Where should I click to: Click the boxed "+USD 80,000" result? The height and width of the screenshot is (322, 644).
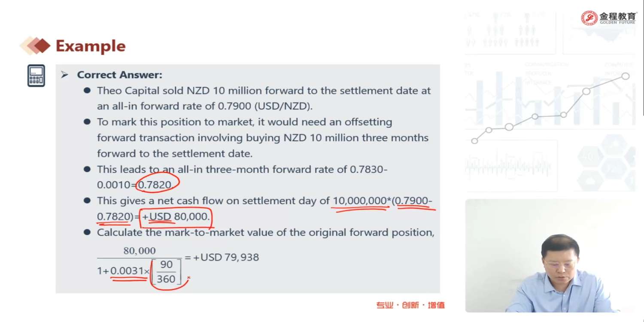176,217
